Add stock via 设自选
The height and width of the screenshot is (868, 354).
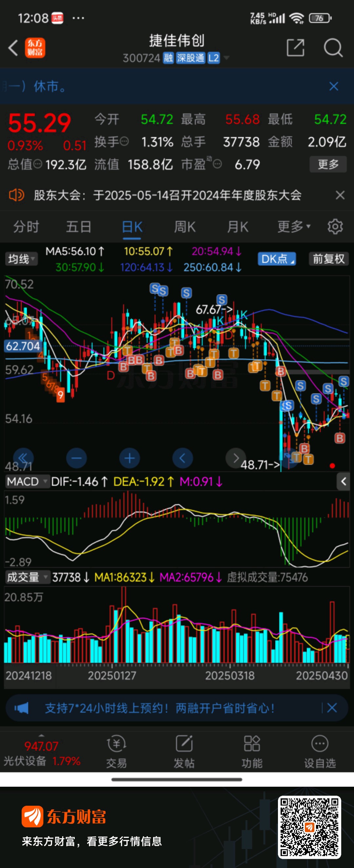pyautogui.click(x=320, y=752)
